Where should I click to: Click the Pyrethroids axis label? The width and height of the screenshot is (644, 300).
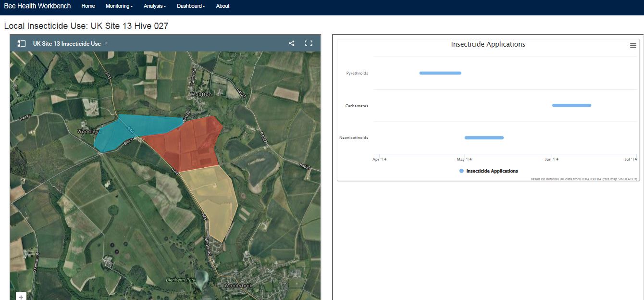pyautogui.click(x=357, y=74)
